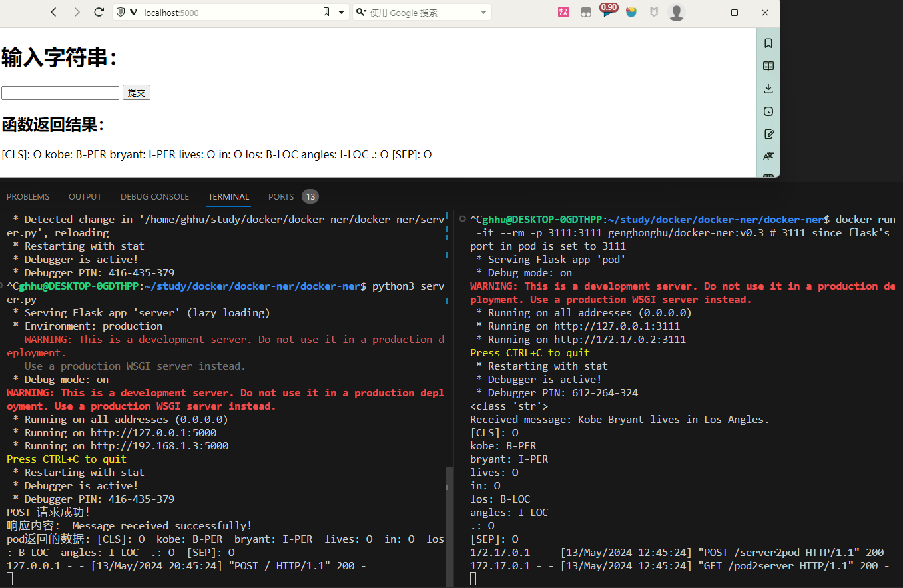Open the Downloads side panel
This screenshot has width=903, height=588.
pyautogui.click(x=768, y=89)
